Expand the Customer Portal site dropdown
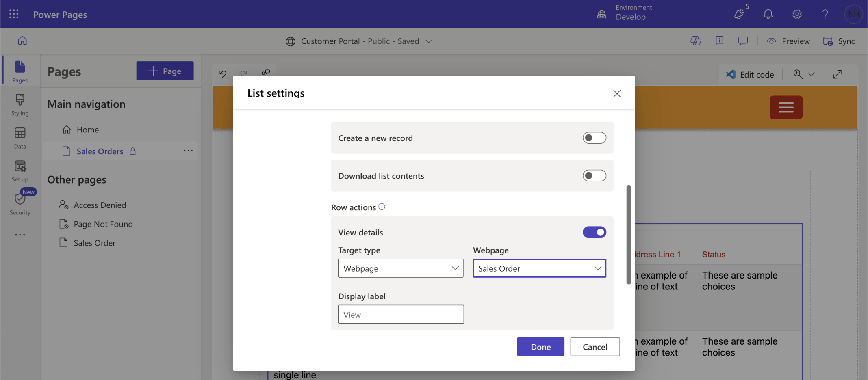This screenshot has height=380, width=868. point(428,41)
